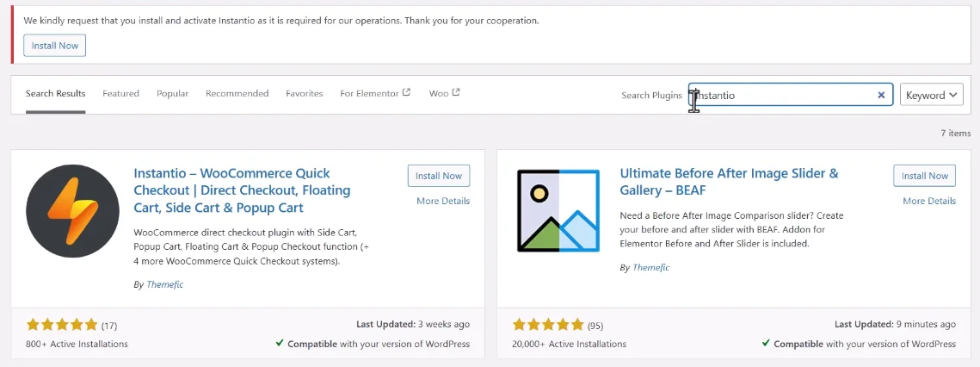
Task: Click the (95) rating count for BEAF
Action: click(595, 326)
